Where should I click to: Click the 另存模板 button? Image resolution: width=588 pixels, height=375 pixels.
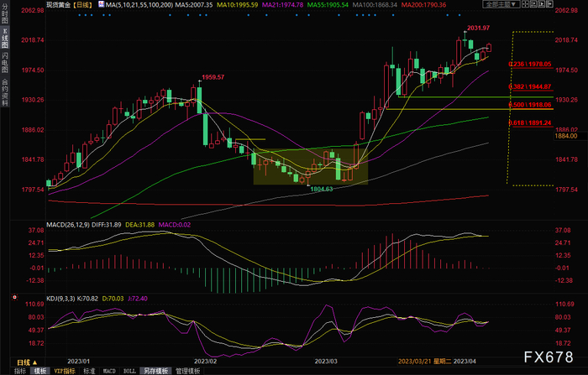point(155,371)
